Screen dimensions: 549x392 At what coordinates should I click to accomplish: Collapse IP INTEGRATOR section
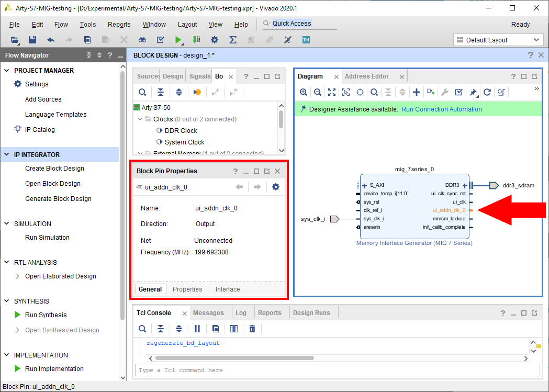pyautogui.click(x=7, y=154)
